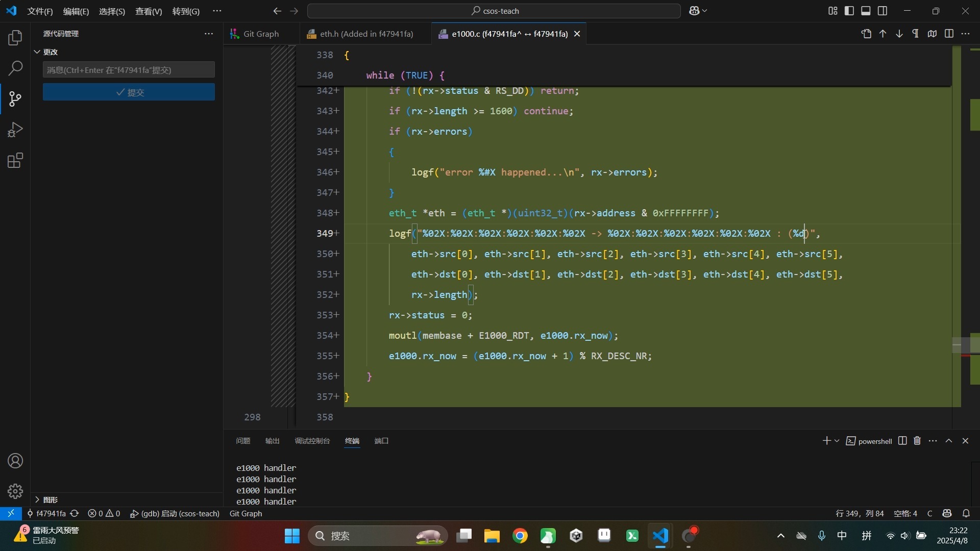
Task: Open the Customize Layout icon
Action: (x=833, y=11)
